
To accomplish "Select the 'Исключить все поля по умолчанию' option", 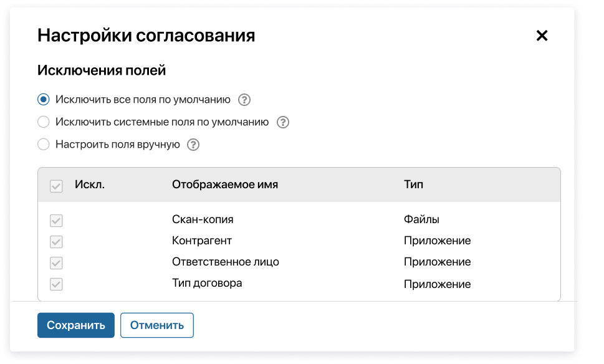I will click(x=43, y=98).
